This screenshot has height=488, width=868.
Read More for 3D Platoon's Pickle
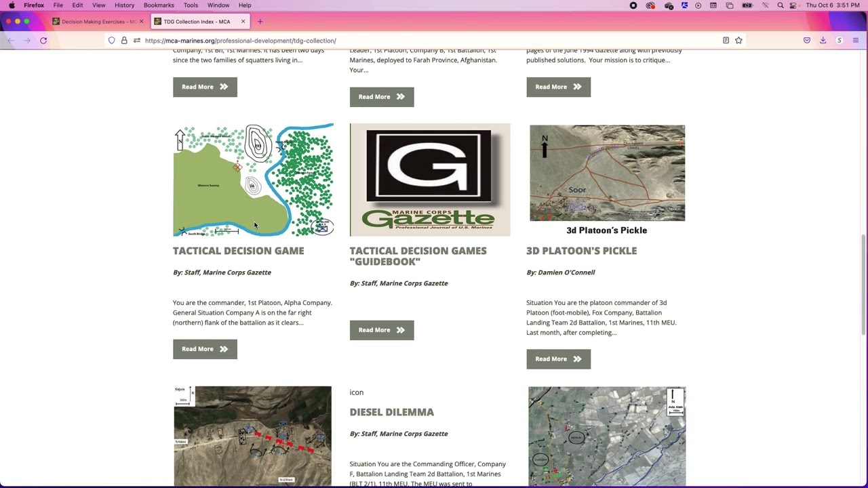[x=559, y=359]
